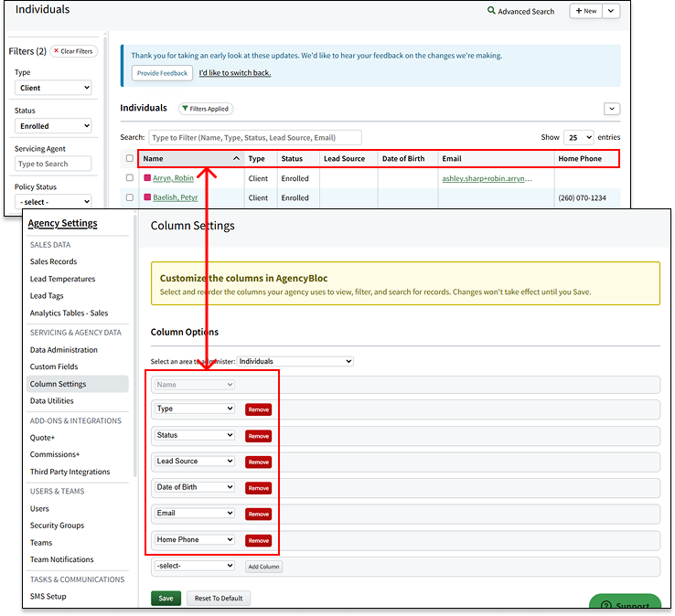Open the Home Phone column dropdown
This screenshot has height=616, width=675.
click(x=195, y=539)
